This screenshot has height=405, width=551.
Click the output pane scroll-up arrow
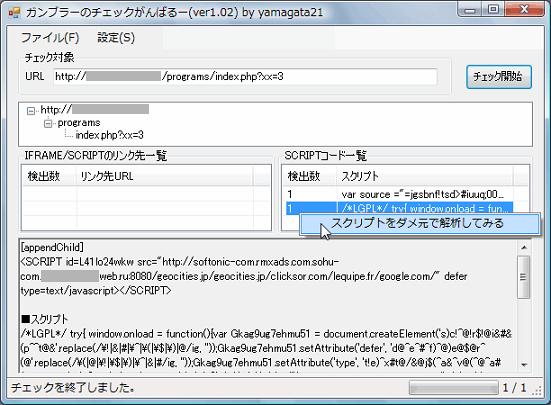(524, 248)
